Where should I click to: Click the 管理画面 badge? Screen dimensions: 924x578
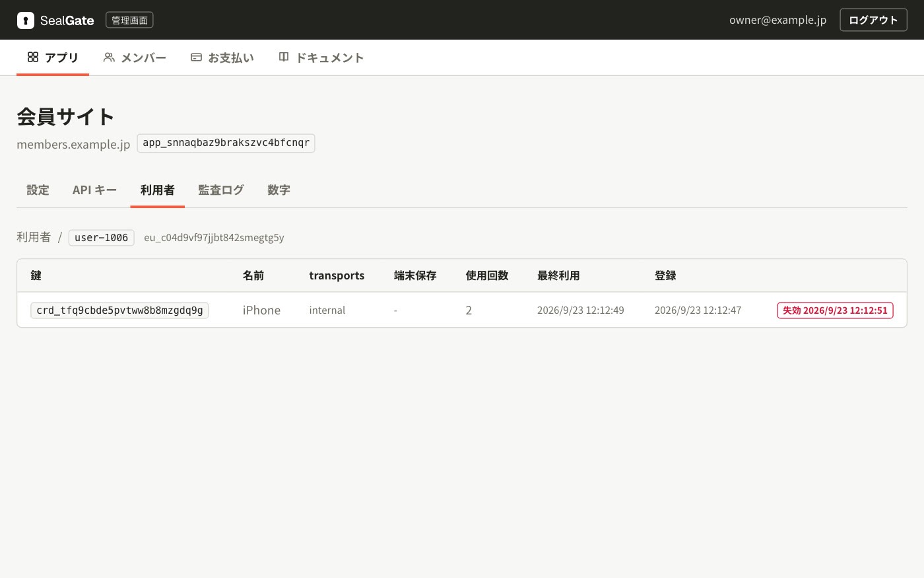pos(129,20)
